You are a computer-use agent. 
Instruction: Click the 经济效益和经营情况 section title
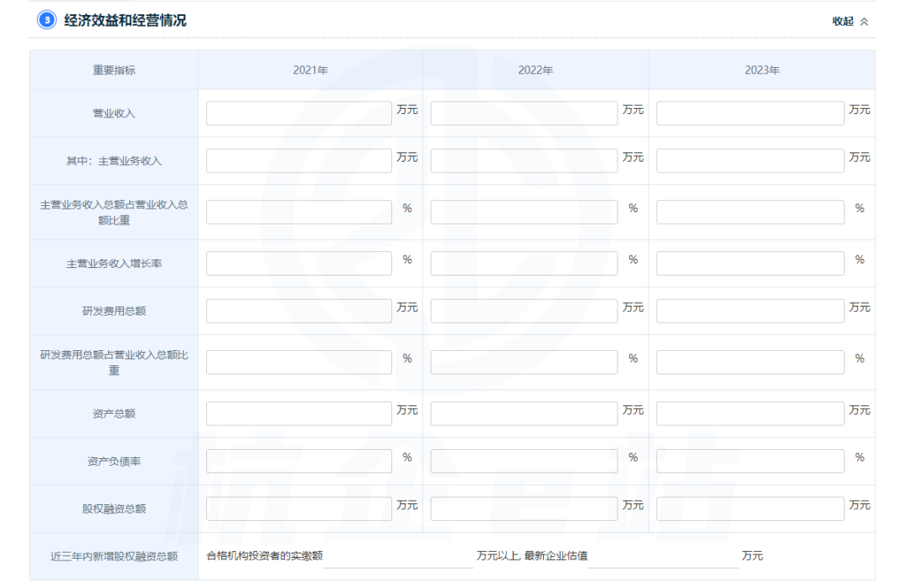coord(125,21)
